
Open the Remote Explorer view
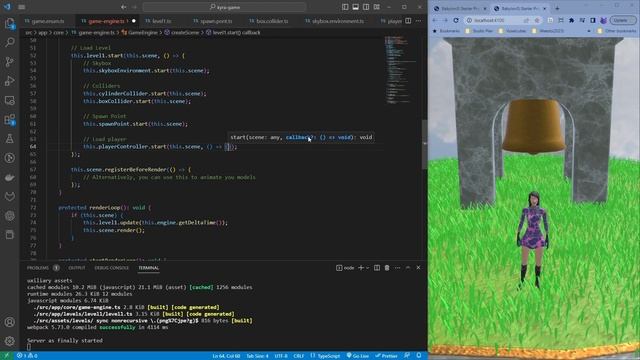coord(10,100)
